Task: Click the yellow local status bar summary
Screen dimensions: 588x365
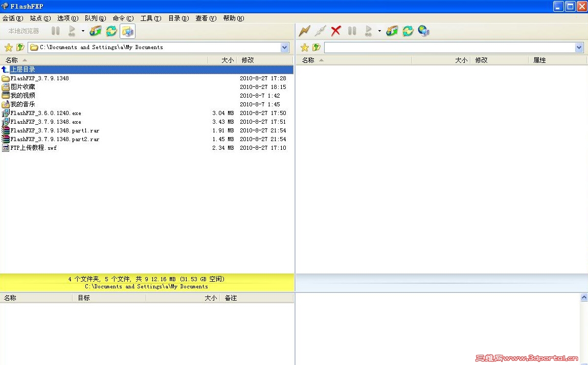Action: [x=147, y=283]
